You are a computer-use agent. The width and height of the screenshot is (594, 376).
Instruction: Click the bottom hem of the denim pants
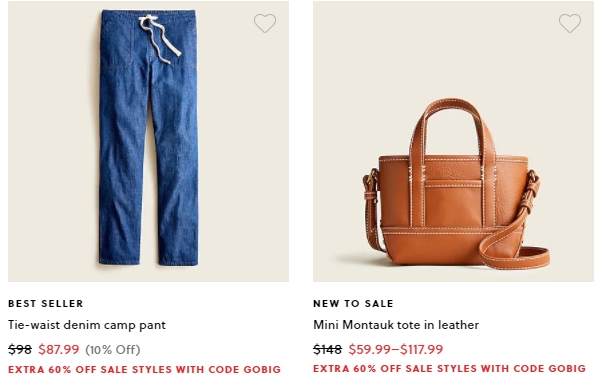tap(148, 261)
